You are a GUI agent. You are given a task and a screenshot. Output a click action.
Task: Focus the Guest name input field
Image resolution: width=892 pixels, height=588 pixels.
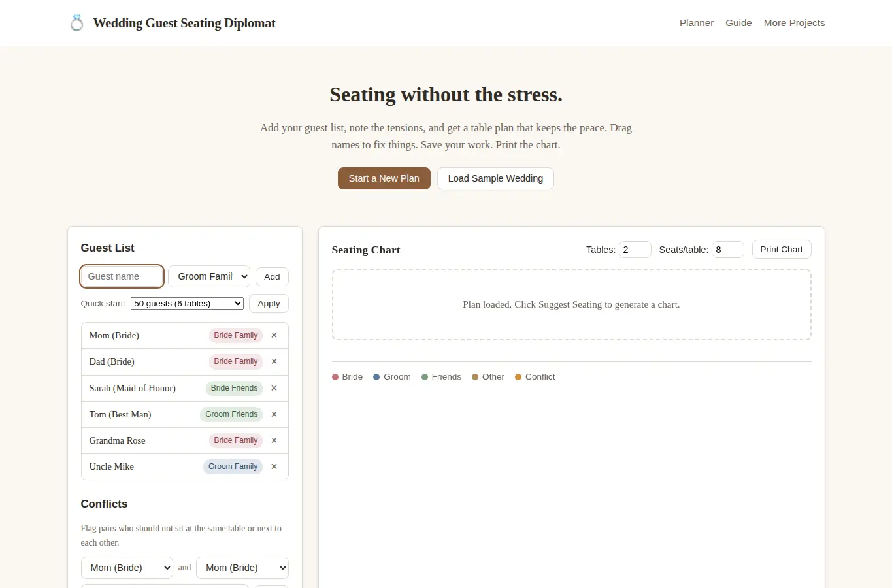(122, 276)
